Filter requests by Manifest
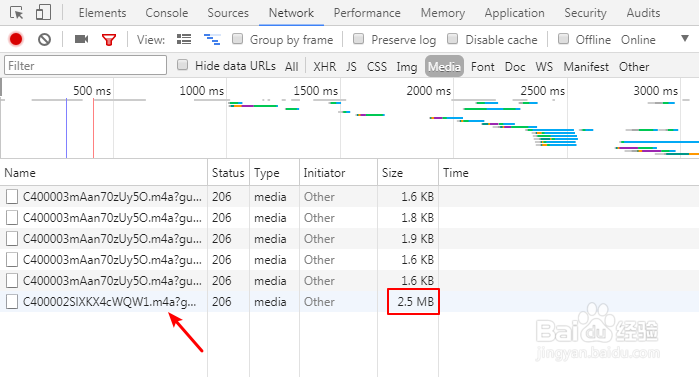699x377 pixels. [x=586, y=67]
